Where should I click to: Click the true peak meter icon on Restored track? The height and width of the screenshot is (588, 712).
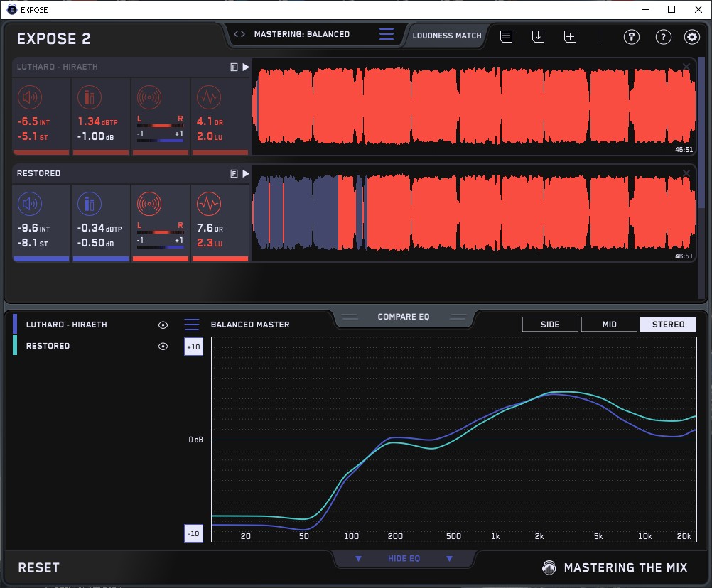[x=90, y=204]
